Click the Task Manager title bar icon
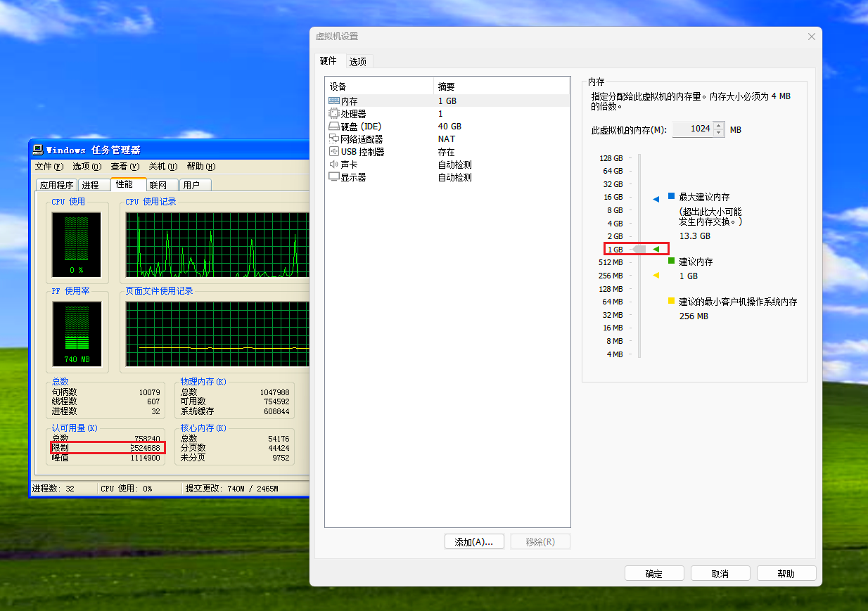Viewport: 868px width, 611px height. click(39, 150)
